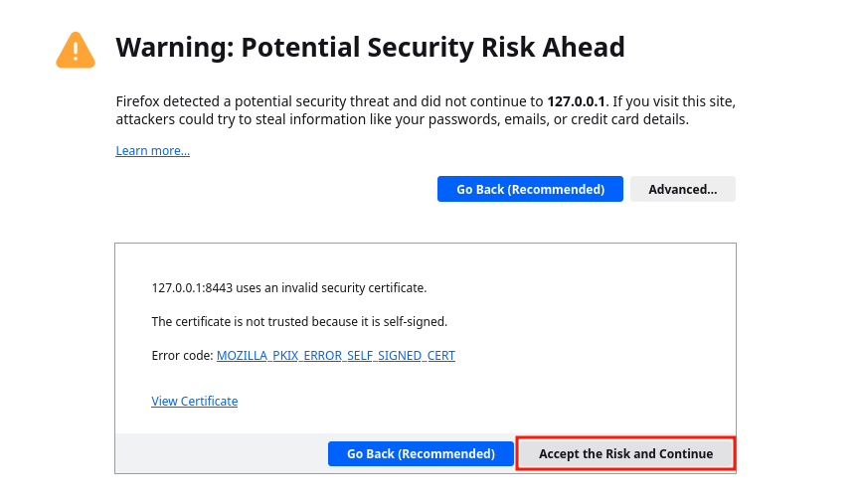Click the Error code: label text
The image size is (862, 504).
click(x=182, y=356)
